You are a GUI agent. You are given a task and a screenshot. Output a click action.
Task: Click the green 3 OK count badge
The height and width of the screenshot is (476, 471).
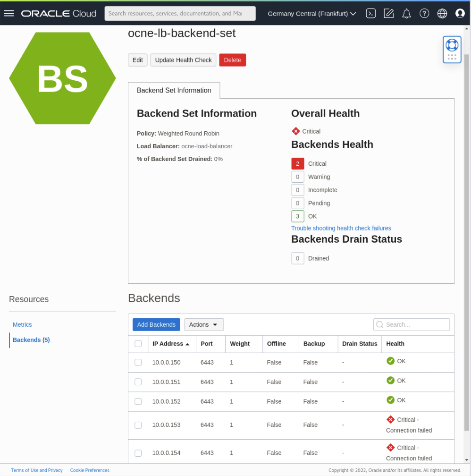click(x=298, y=216)
